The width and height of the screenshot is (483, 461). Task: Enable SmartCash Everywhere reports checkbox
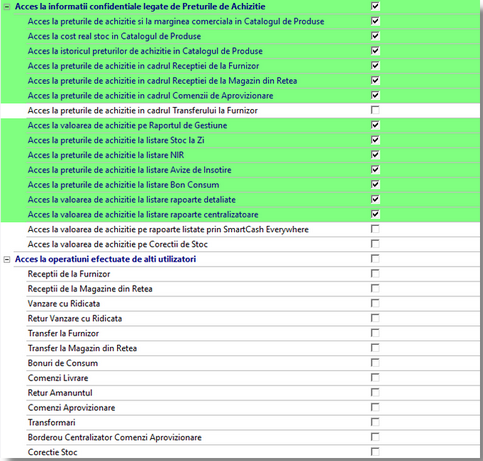pos(375,229)
